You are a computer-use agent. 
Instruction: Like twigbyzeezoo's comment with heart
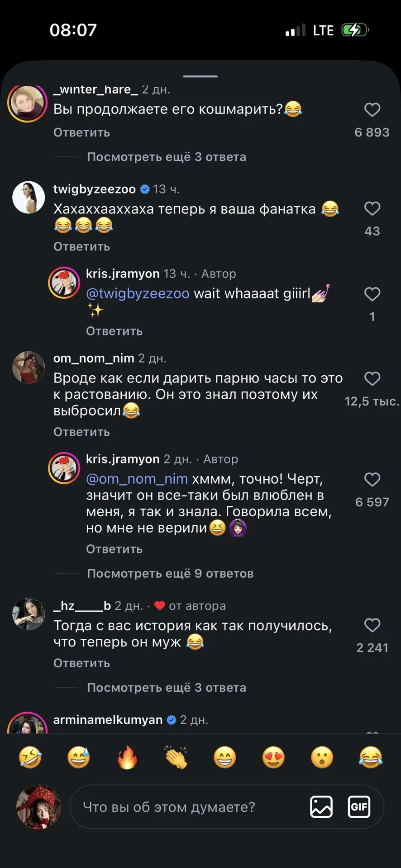[372, 209]
